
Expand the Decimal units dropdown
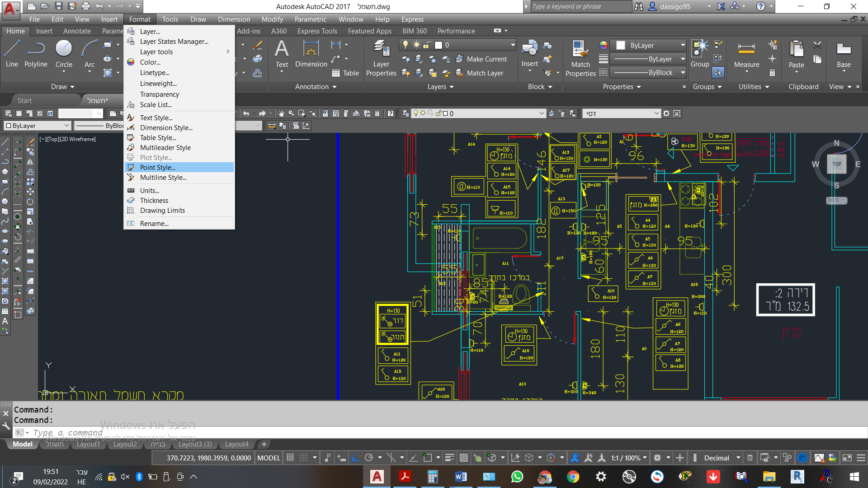[x=738, y=458]
